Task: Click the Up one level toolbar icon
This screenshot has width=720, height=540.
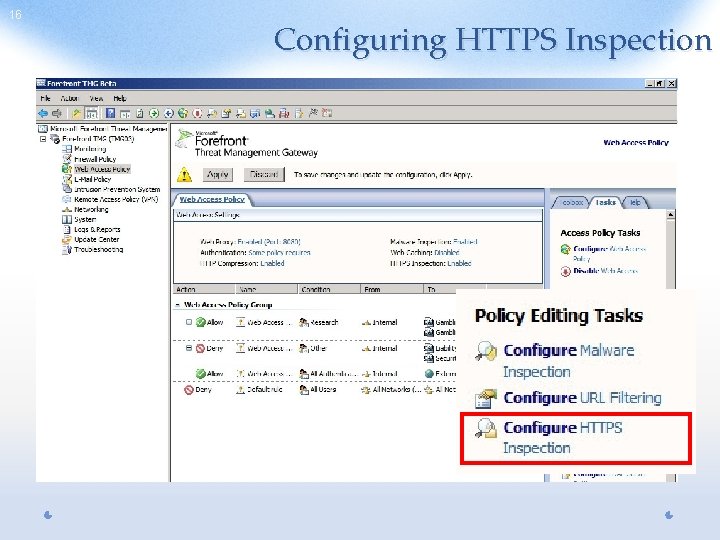Action: [x=76, y=113]
